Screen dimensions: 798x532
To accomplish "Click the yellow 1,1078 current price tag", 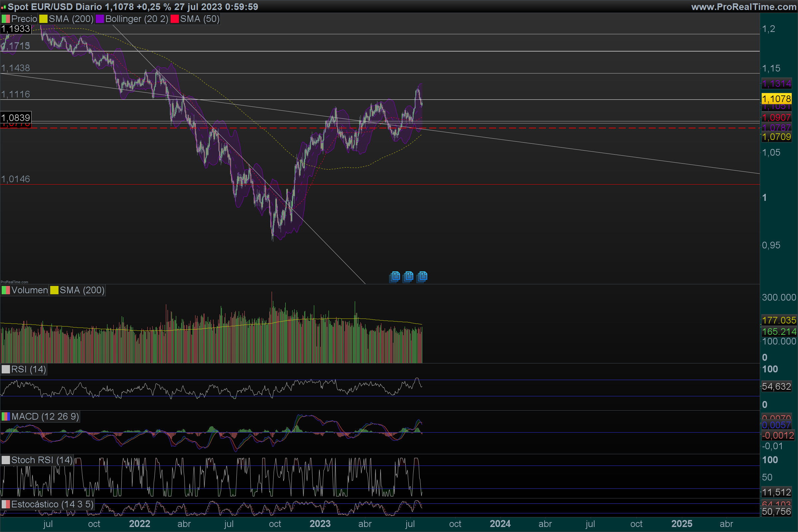I will [776, 99].
